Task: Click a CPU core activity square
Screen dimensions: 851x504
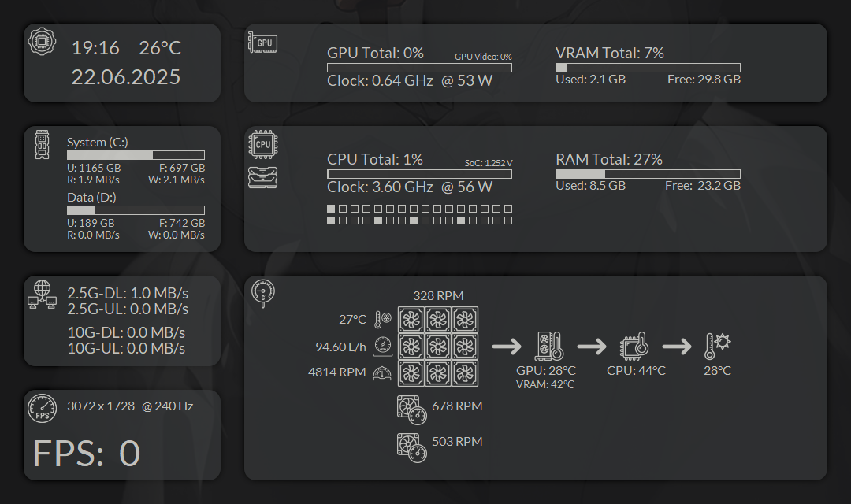Action: pyautogui.click(x=331, y=209)
